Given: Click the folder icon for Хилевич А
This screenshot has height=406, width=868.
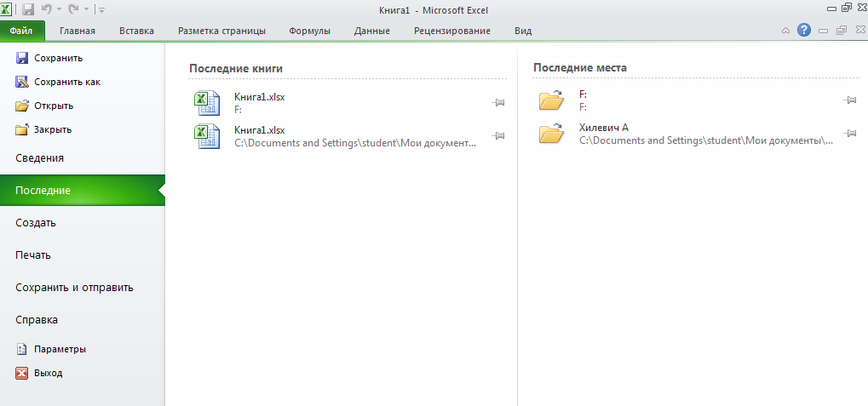Looking at the screenshot, I should tap(551, 134).
